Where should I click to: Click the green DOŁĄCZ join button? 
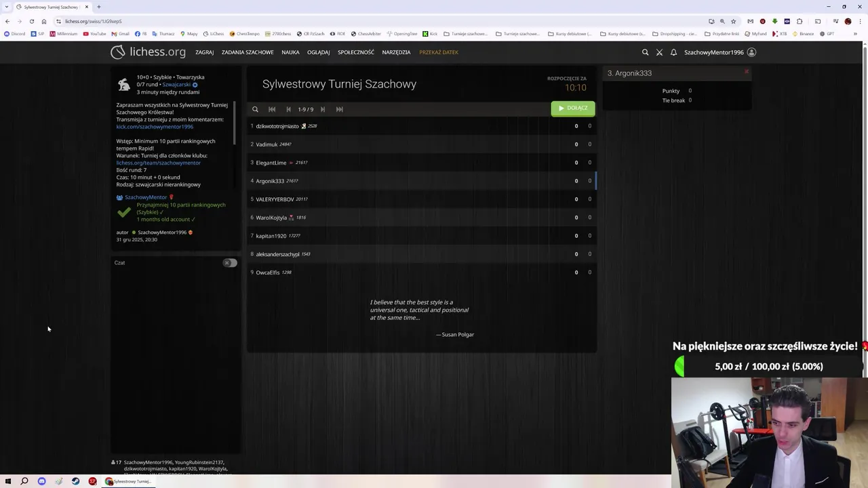pos(573,108)
